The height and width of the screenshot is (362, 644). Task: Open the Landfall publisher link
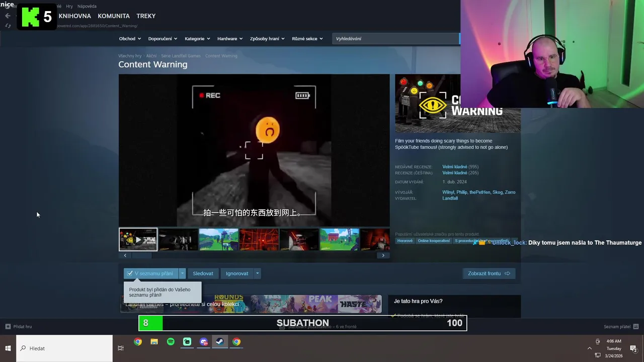click(x=450, y=199)
